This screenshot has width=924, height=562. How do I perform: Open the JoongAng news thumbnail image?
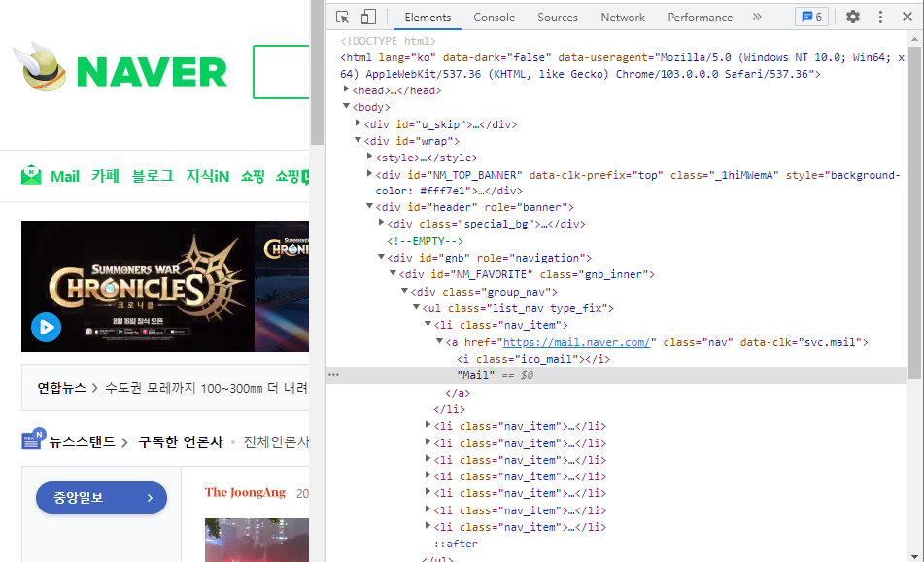point(257,541)
